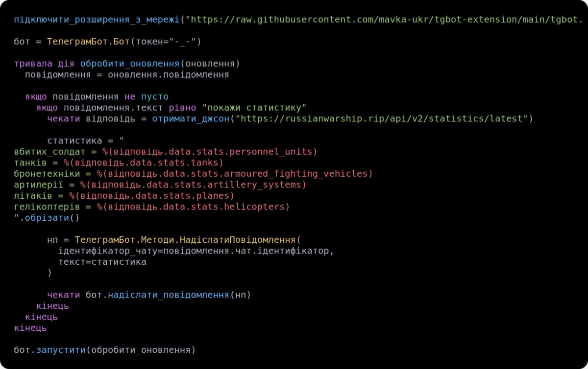Click the танків stats line
Image resolution: width=588 pixels, height=369 pixels.
point(119,162)
